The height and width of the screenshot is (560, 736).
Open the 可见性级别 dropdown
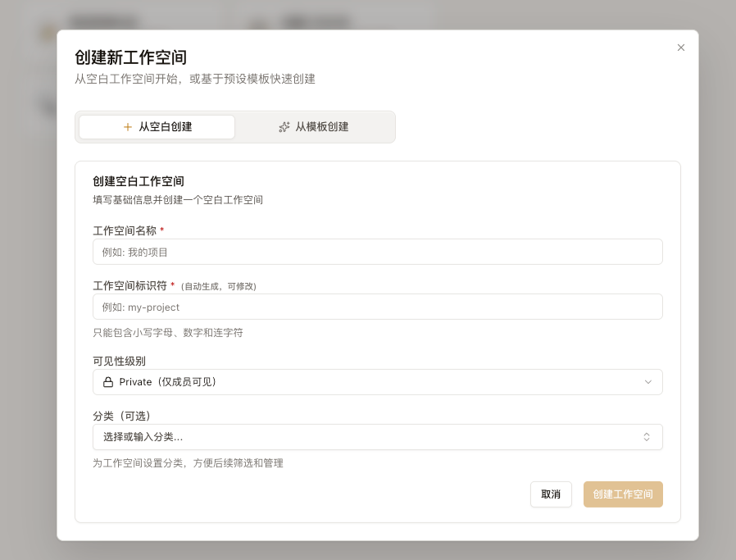377,382
